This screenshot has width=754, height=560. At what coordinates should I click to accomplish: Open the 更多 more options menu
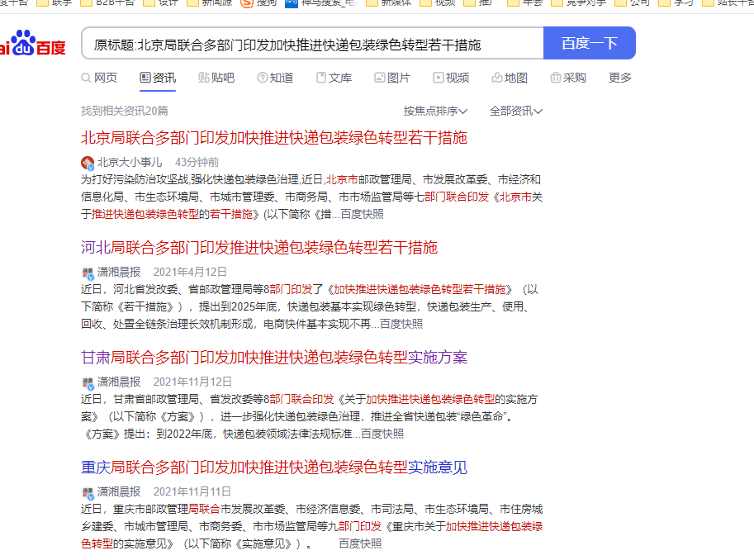[619, 78]
